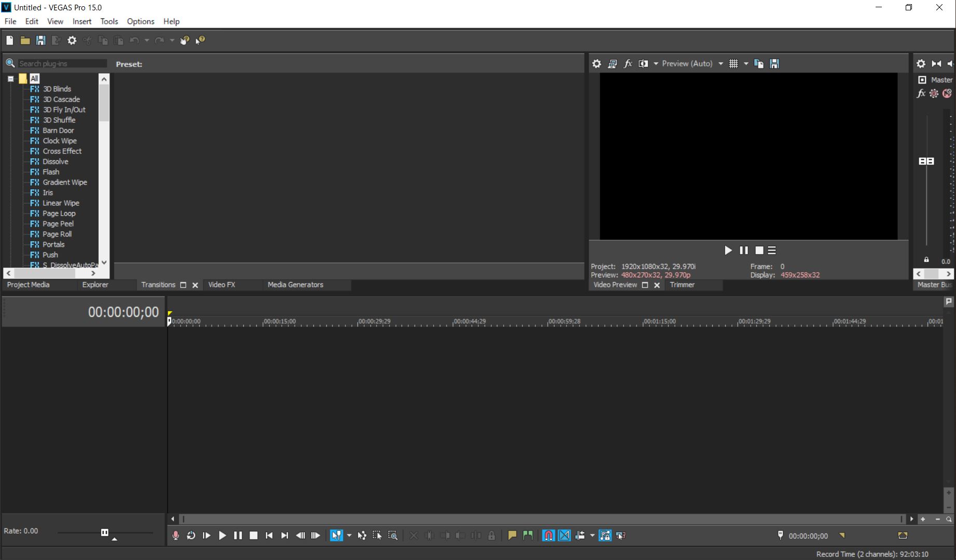Enable the Split Screen View icon
The height and width of the screenshot is (560, 956).
pyautogui.click(x=643, y=63)
